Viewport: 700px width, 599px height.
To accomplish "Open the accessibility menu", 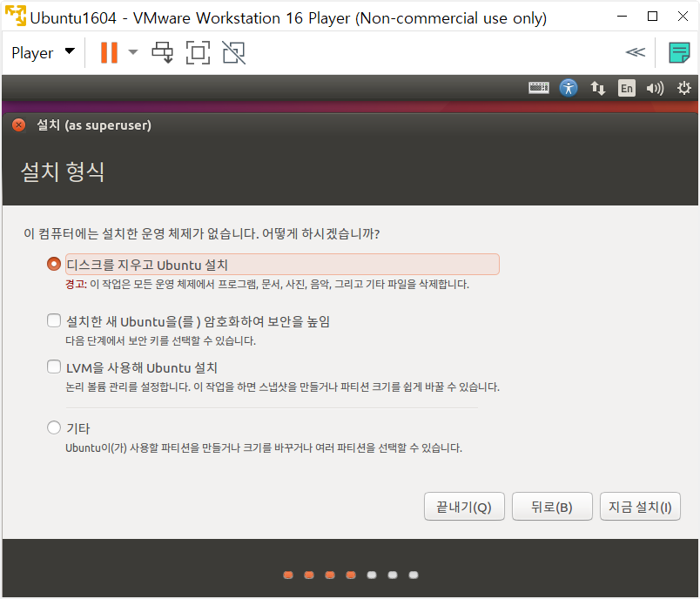I will 569,88.
